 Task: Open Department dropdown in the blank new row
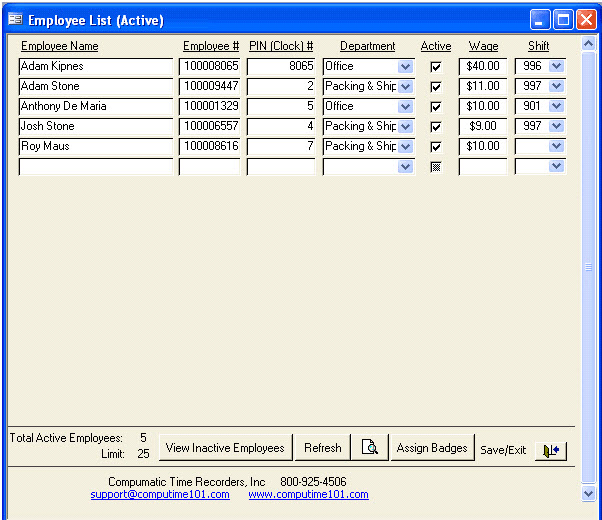click(x=405, y=167)
